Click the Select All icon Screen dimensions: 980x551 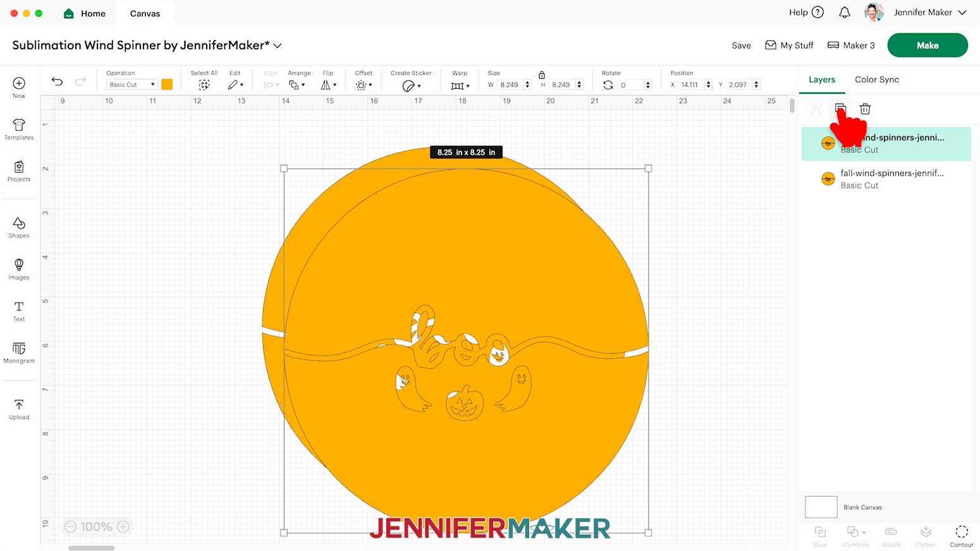[204, 85]
